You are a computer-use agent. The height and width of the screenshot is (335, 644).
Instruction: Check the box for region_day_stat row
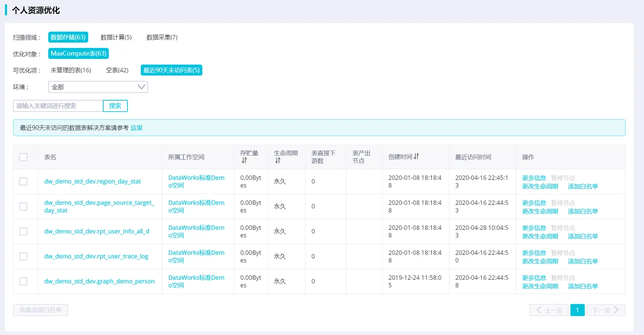pyautogui.click(x=23, y=181)
